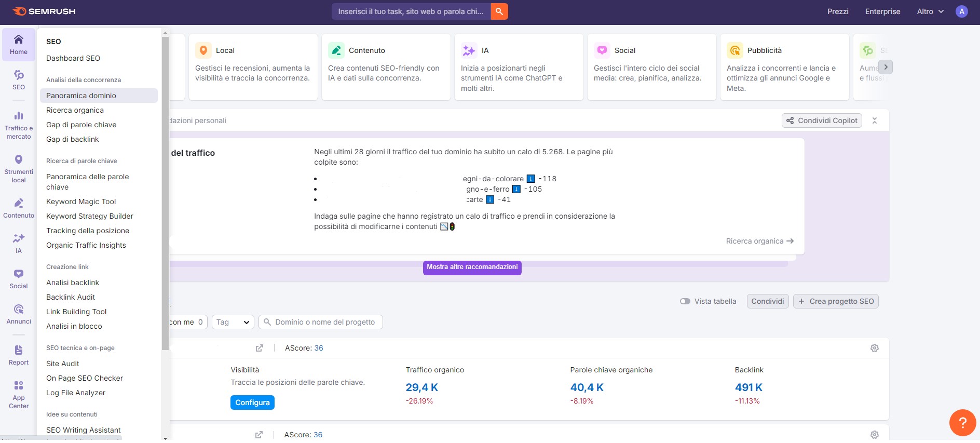Open Keyword Magic Tool
Image resolution: width=980 pixels, height=443 pixels.
click(81, 202)
